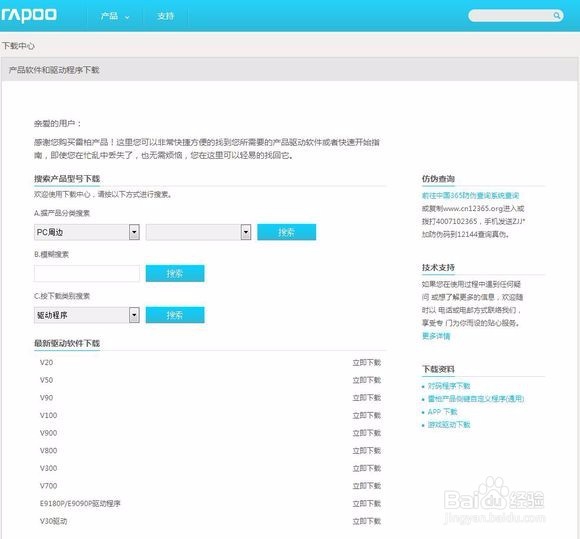Click the V20 driver name
This screenshot has height=539, width=580.
[46, 363]
